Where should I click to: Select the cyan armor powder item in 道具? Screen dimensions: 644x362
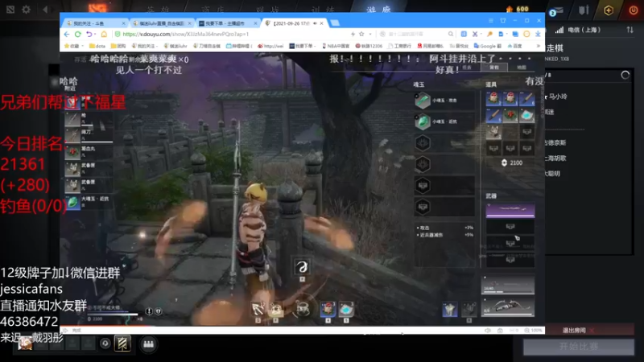click(526, 115)
